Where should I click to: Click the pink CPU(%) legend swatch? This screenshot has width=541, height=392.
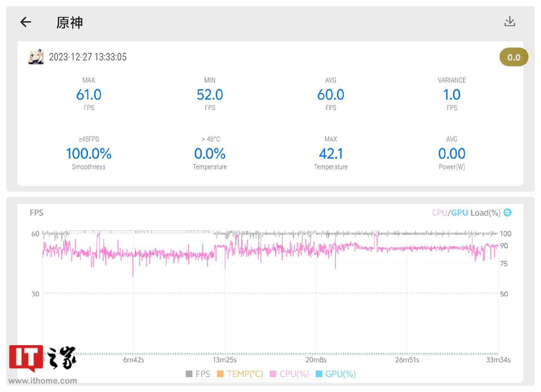click(273, 374)
